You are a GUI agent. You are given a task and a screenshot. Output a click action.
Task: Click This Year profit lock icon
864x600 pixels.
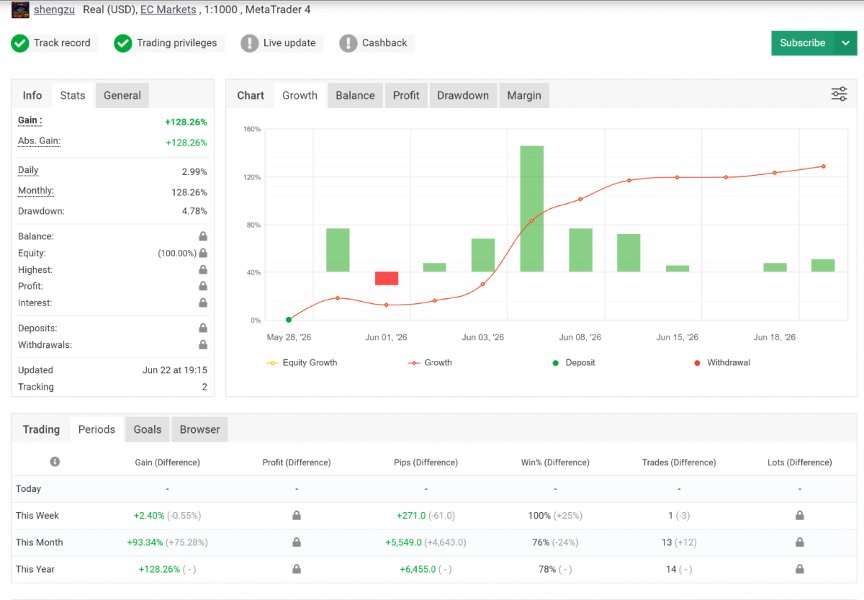[296, 569]
